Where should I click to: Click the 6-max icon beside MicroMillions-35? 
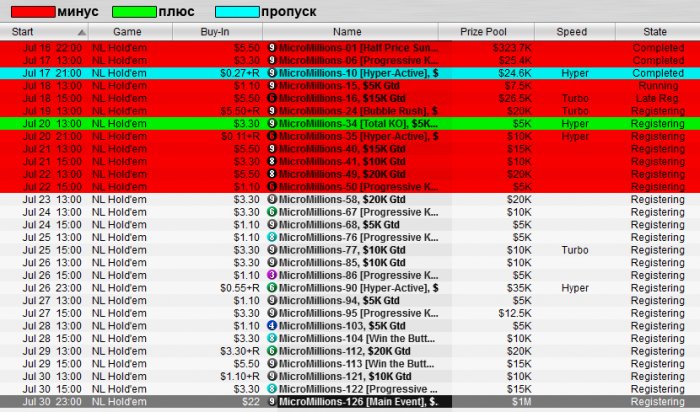(x=272, y=136)
